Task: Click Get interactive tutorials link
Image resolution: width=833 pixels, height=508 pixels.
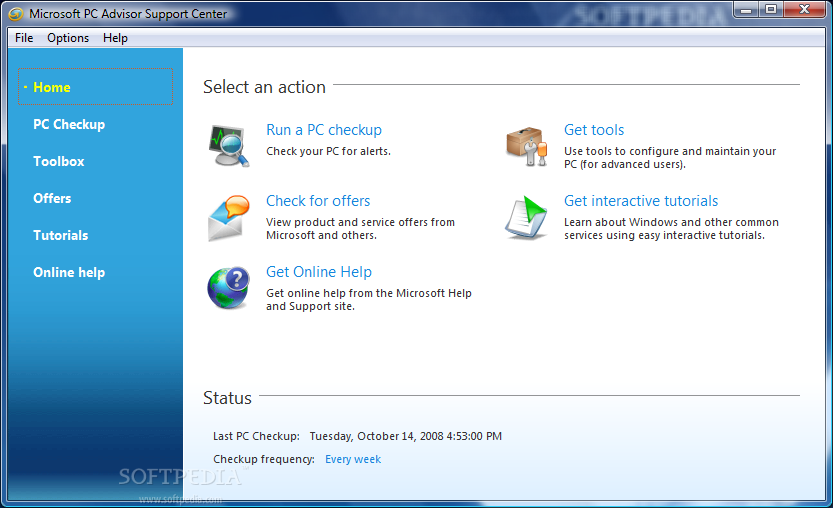Action: (x=641, y=201)
